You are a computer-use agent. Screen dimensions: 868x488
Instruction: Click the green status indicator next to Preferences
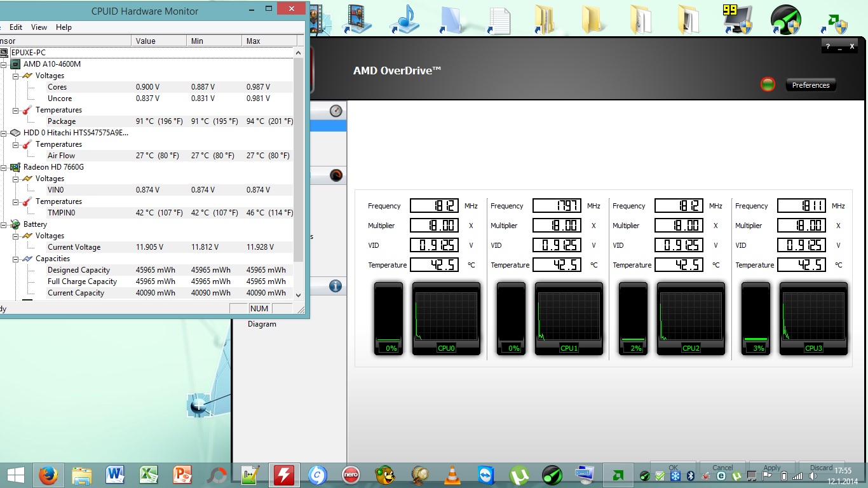(768, 85)
